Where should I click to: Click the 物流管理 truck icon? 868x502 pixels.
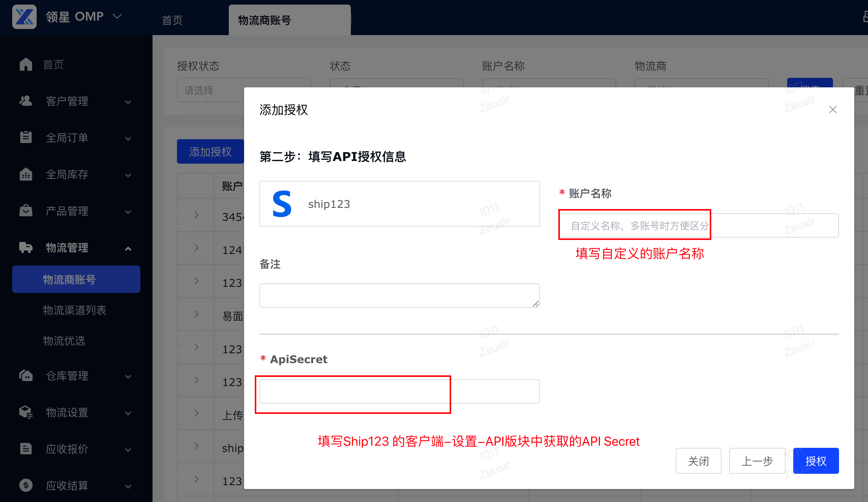(x=26, y=248)
